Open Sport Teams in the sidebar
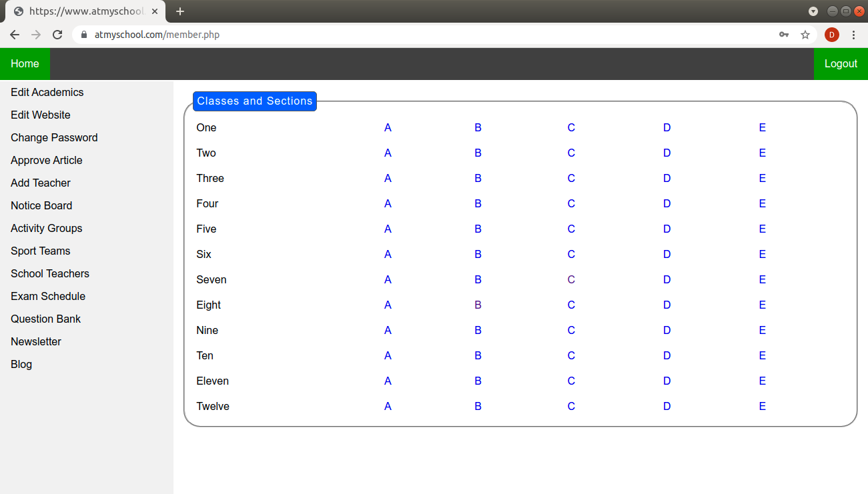 41,251
